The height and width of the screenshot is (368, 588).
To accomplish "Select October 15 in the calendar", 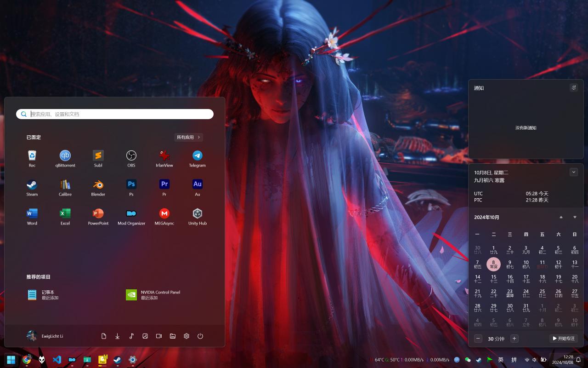I will tap(494, 279).
